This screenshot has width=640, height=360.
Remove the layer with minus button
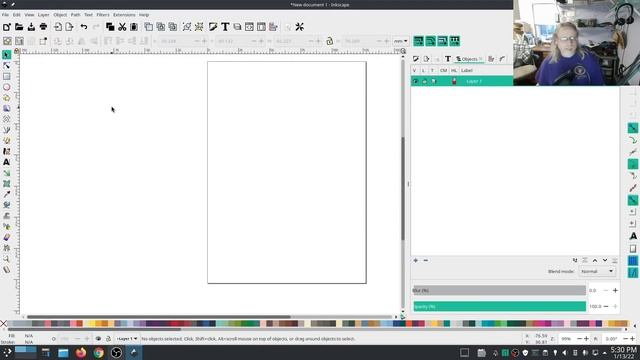[x=426, y=260]
